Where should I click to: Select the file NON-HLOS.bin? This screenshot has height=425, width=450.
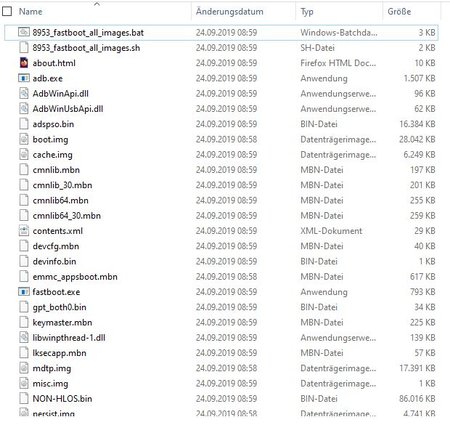click(x=62, y=398)
